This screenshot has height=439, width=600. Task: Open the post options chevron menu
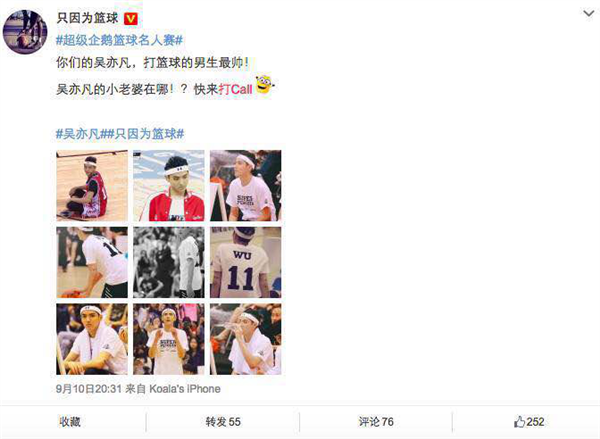click(589, 14)
